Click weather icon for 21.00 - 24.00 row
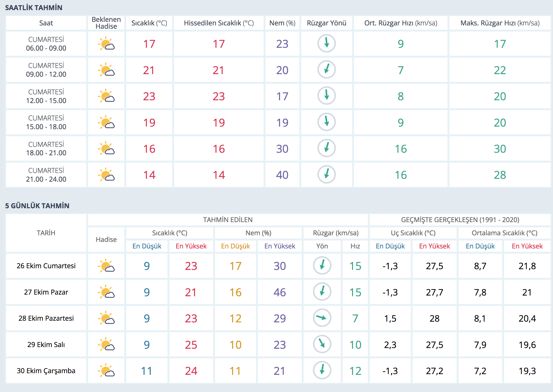553x392 pixels. (x=106, y=175)
